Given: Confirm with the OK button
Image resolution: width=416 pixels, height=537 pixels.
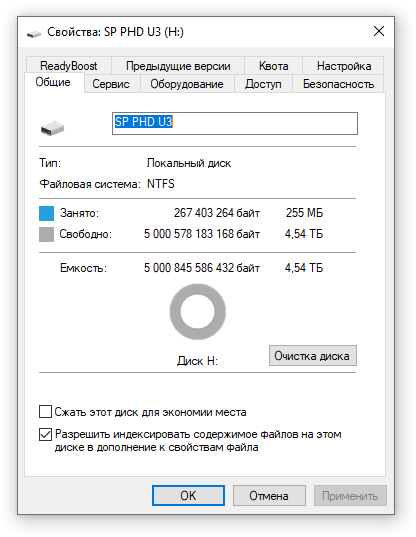Looking at the screenshot, I should [188, 495].
